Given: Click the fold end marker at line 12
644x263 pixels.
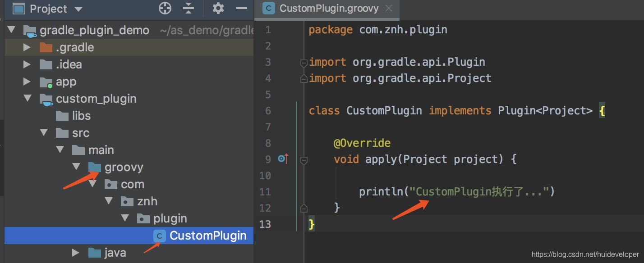Looking at the screenshot, I should (304, 208).
